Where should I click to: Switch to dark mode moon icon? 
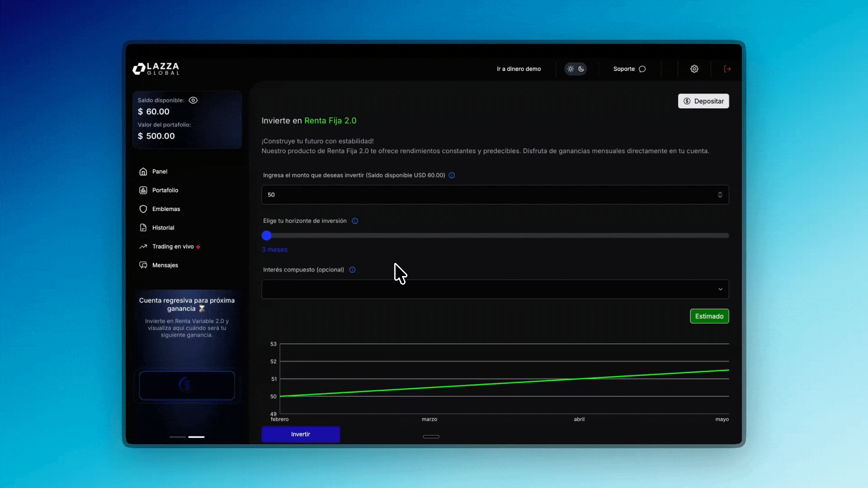coord(581,69)
